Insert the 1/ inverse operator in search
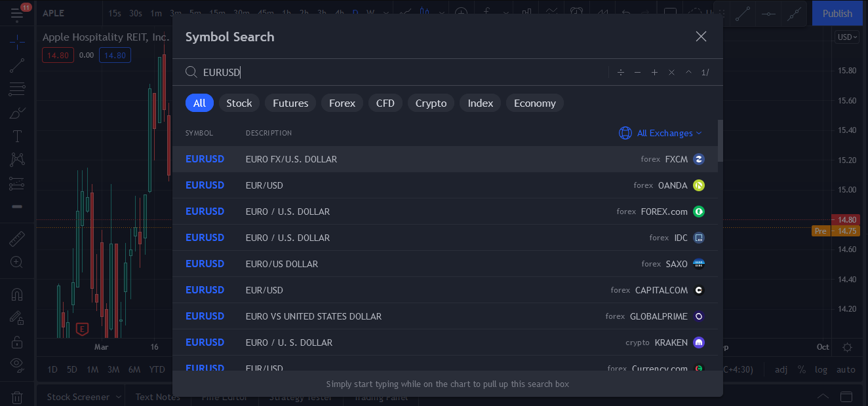 click(x=705, y=72)
